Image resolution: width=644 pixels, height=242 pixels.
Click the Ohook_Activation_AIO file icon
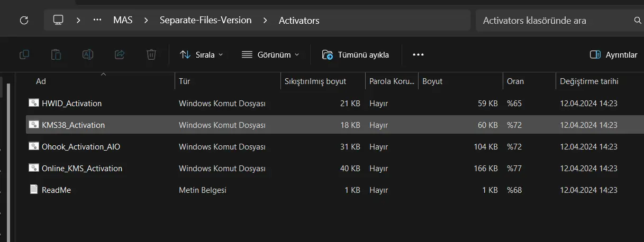click(x=34, y=146)
